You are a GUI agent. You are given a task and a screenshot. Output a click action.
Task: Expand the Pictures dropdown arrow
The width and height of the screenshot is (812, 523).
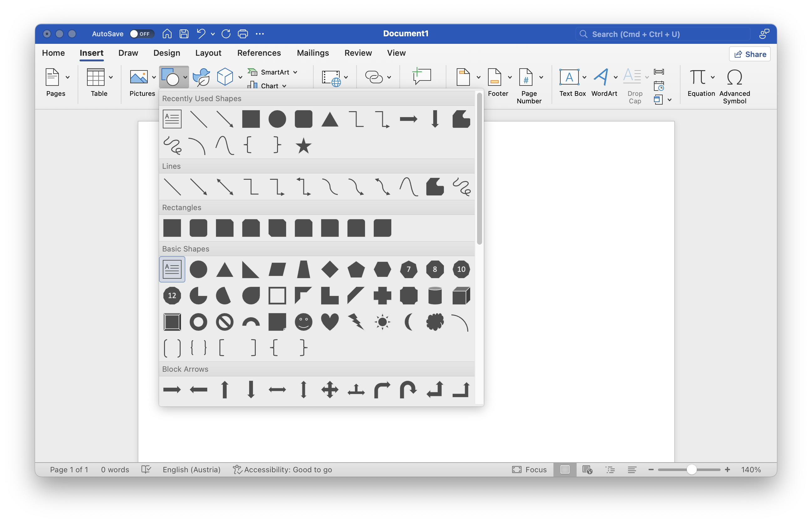point(154,77)
